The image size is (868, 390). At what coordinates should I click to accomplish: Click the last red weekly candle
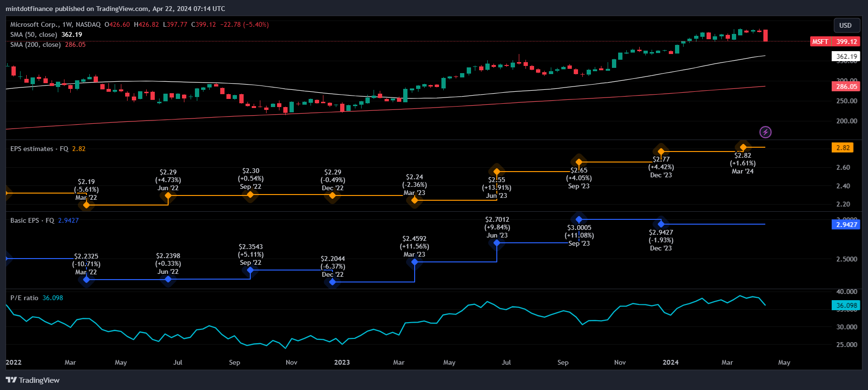click(765, 35)
